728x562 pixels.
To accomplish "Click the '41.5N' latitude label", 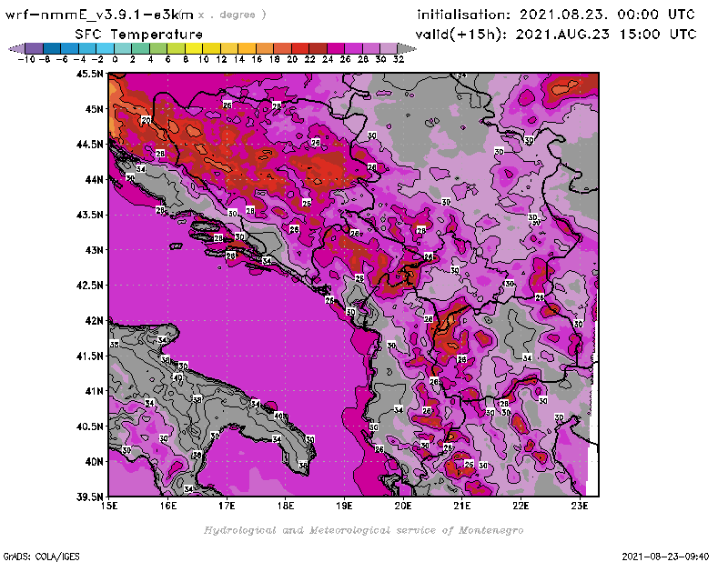I will [x=89, y=356].
